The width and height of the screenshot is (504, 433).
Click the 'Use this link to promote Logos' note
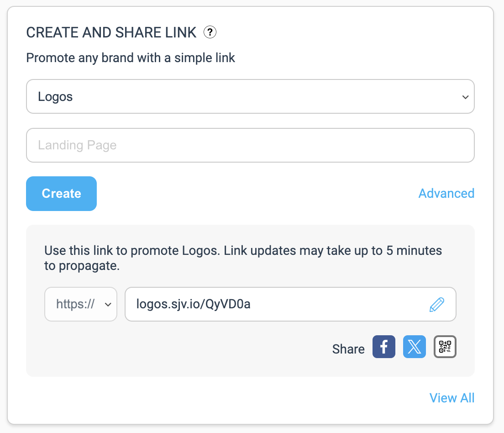click(243, 258)
